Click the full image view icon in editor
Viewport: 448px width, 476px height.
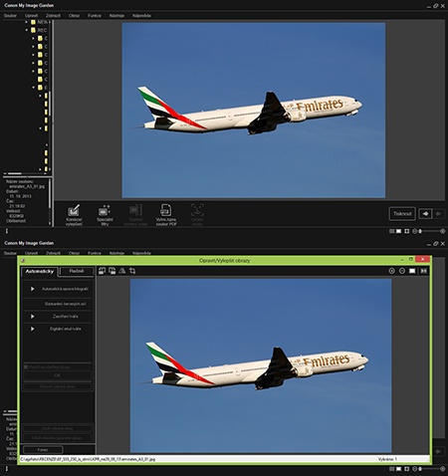(412, 271)
